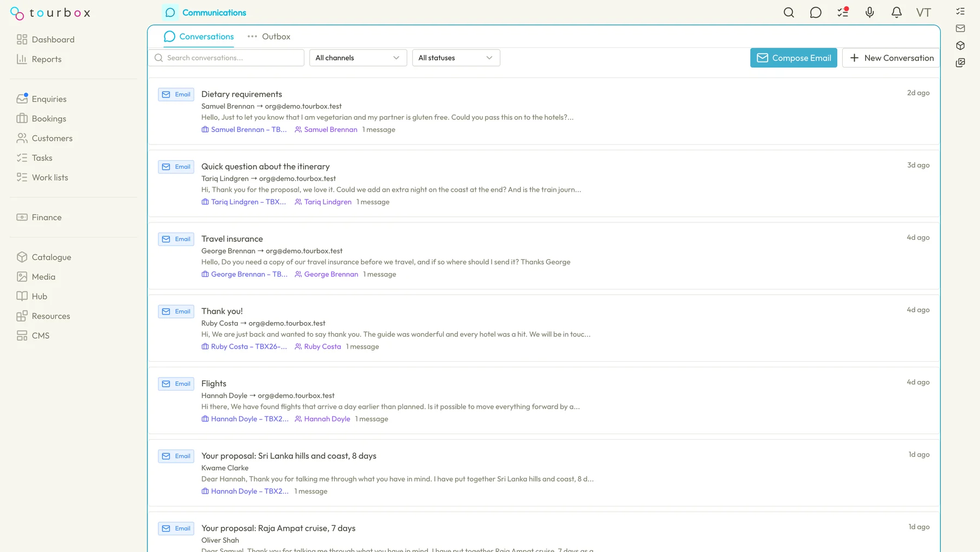Click Email badge on Dietary requirements
The width and height of the screenshot is (980, 552).
[x=176, y=94]
